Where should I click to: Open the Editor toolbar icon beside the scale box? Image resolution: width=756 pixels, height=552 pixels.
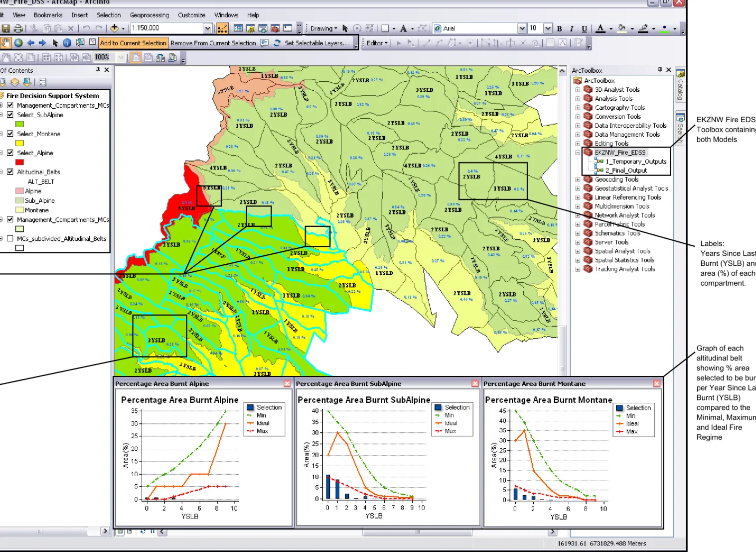point(223,28)
